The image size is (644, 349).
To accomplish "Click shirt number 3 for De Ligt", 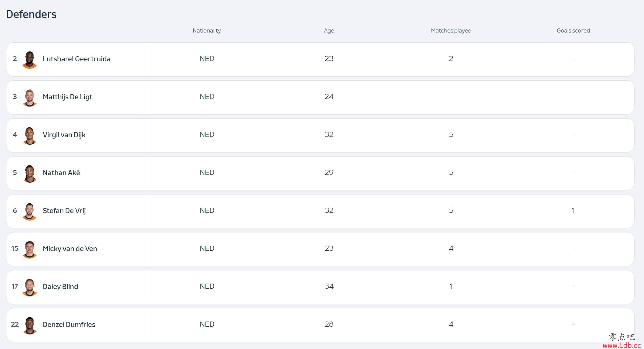I will [15, 97].
